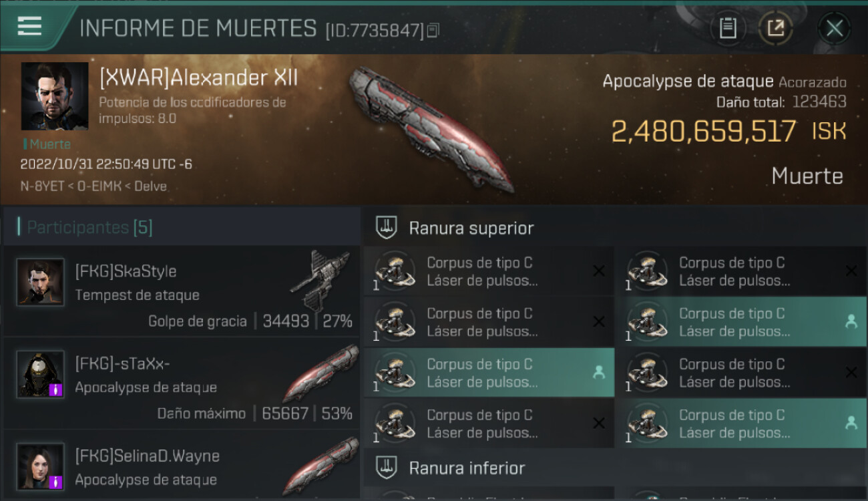Open the clipboard report icon
Image resolution: width=868 pixels, height=501 pixels.
(728, 28)
